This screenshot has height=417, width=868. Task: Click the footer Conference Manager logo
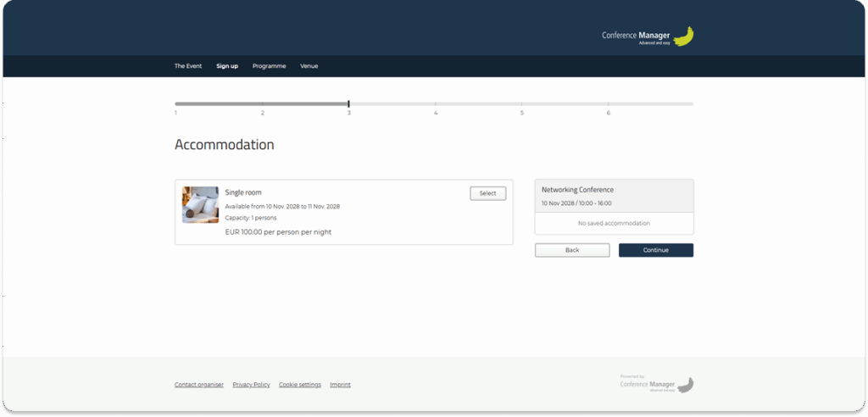[657, 384]
